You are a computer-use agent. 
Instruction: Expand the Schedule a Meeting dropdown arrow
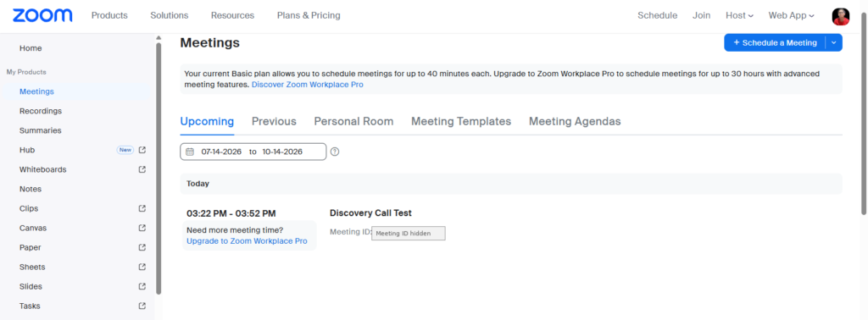834,42
